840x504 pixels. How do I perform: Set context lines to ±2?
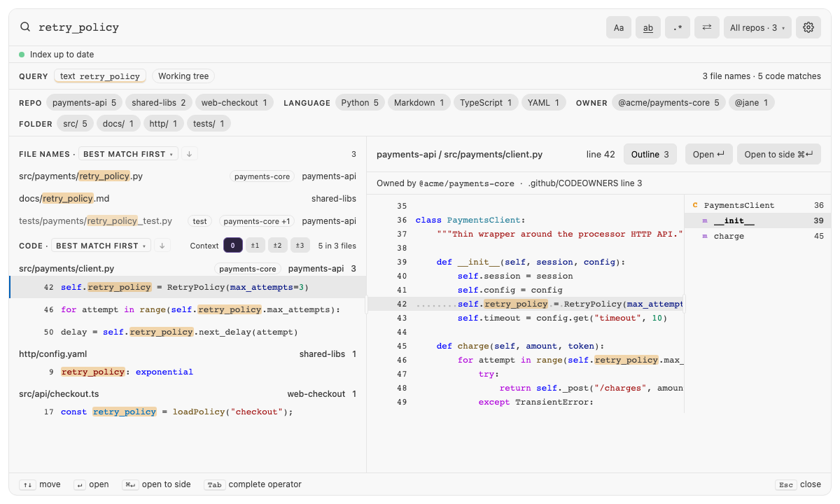pyautogui.click(x=278, y=246)
